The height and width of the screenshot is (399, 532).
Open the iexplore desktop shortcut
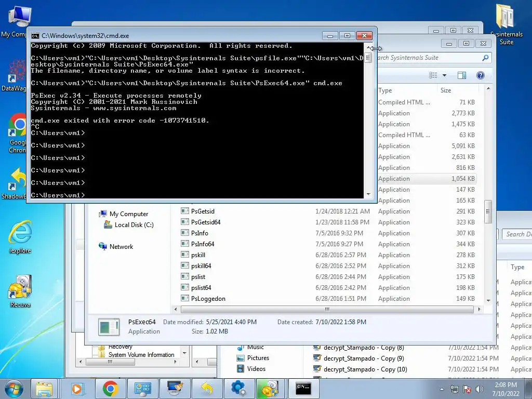20,237
